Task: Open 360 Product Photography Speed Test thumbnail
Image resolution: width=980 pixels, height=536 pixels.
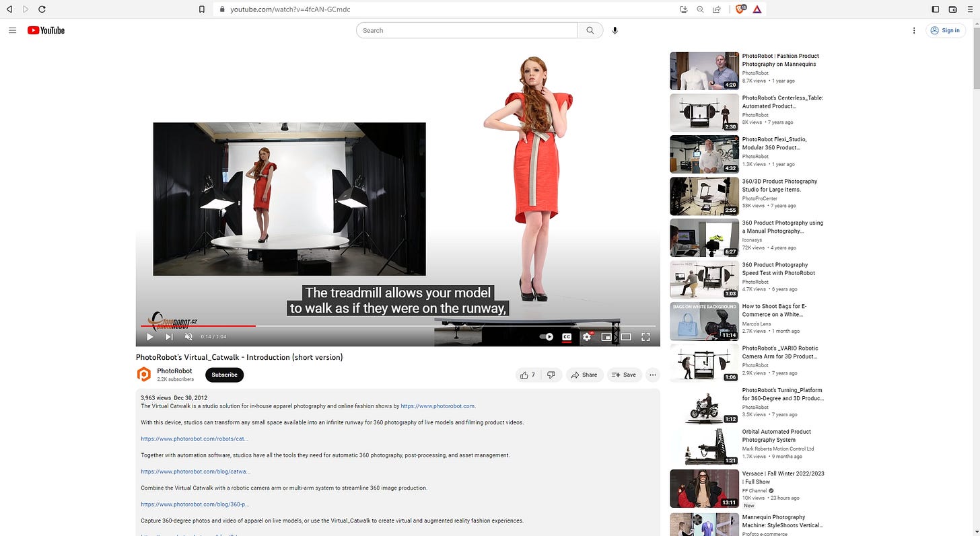Action: pos(704,279)
